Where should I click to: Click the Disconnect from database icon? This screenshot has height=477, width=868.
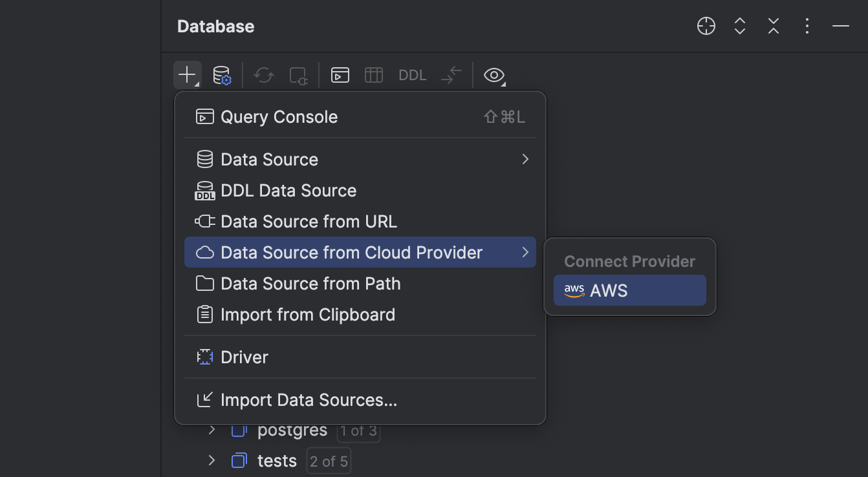coord(298,75)
